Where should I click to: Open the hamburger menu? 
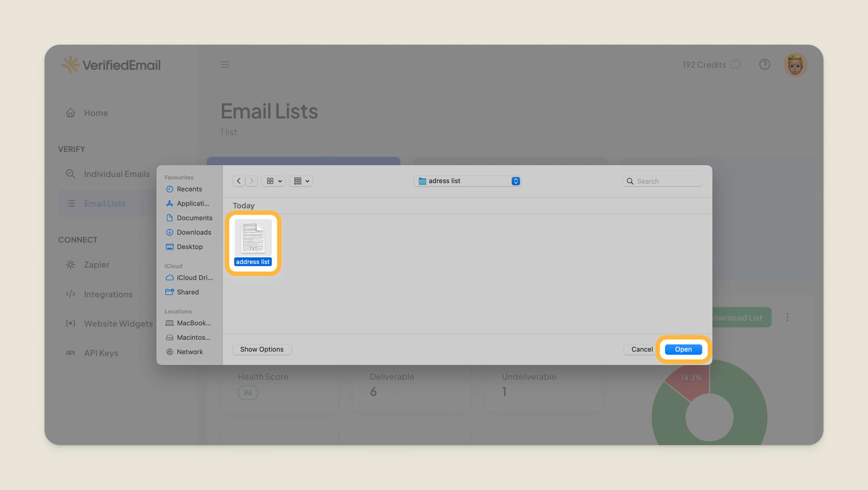225,64
